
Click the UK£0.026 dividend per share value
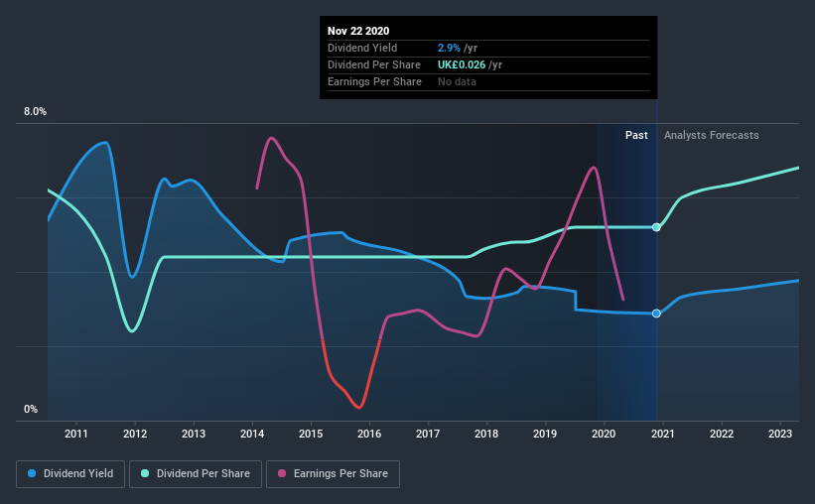pyautogui.click(x=462, y=64)
